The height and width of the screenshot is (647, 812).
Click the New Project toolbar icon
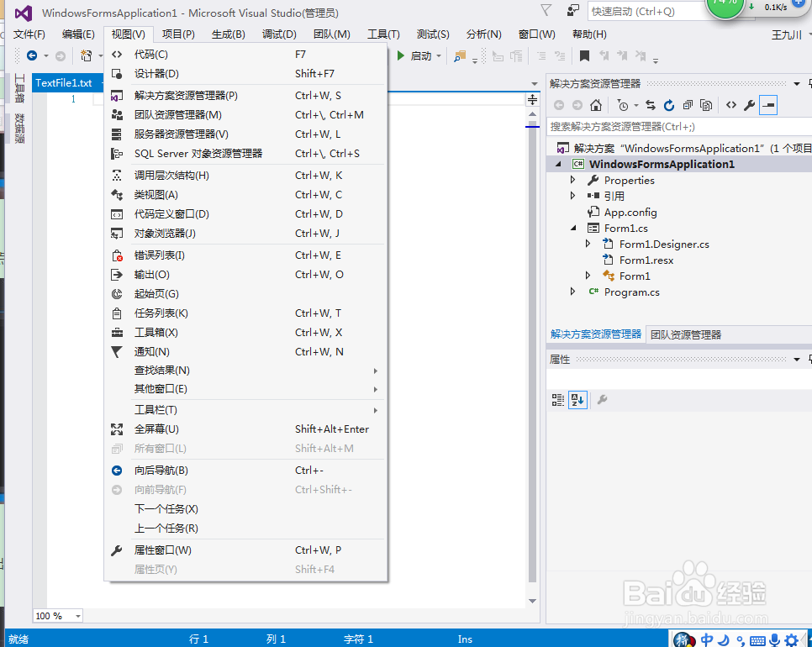(x=86, y=55)
